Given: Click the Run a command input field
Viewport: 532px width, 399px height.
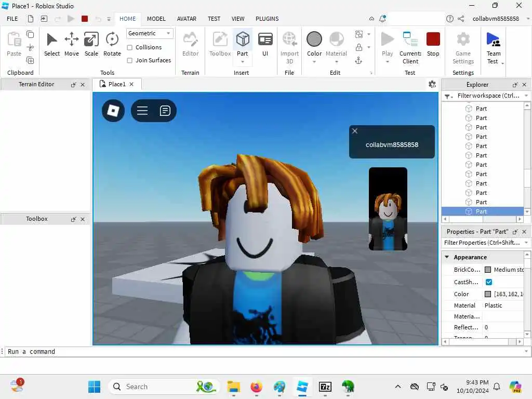Looking at the screenshot, I should (264, 352).
